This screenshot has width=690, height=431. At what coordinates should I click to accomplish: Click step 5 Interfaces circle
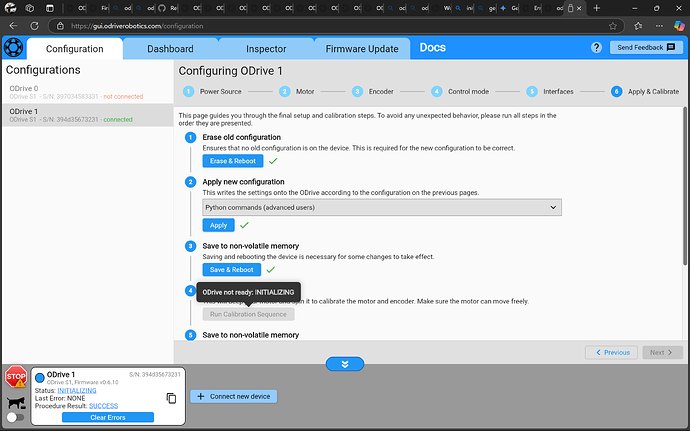coord(532,92)
